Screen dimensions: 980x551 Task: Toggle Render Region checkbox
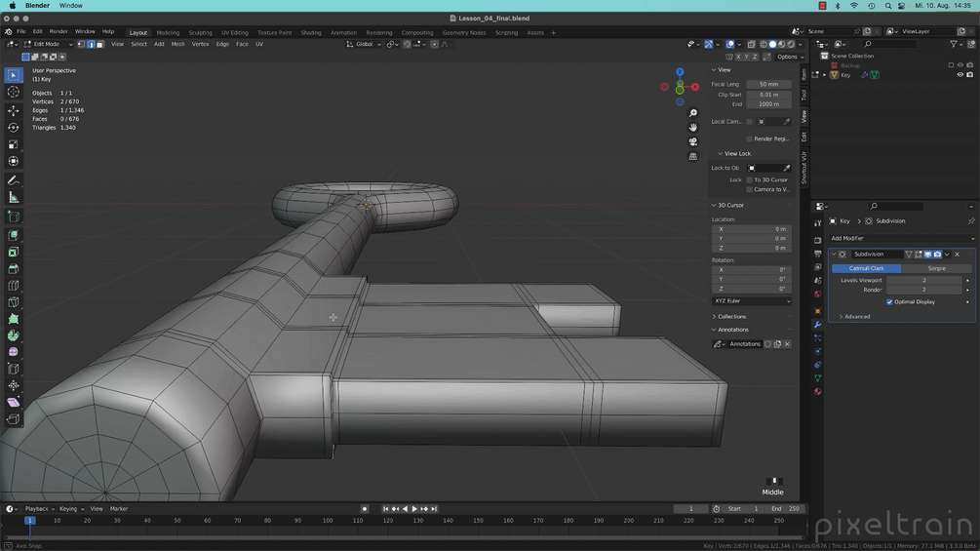(x=749, y=138)
